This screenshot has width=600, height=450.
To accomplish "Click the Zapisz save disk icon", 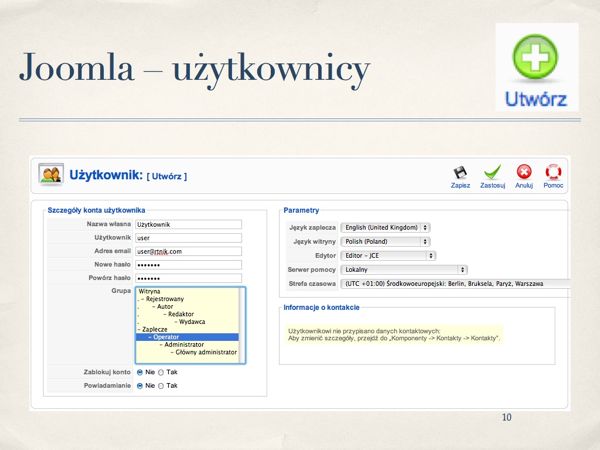I will [x=461, y=172].
